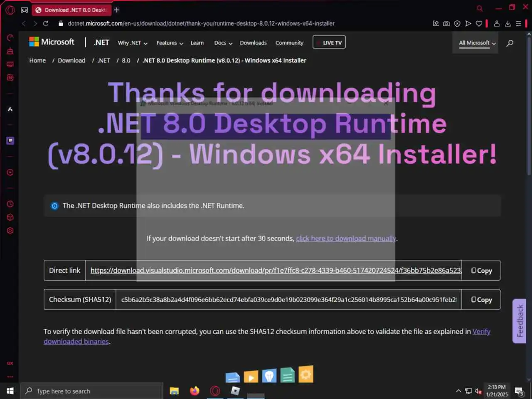
Task: Reload the page with refresh button
Action: pyautogui.click(x=46, y=24)
